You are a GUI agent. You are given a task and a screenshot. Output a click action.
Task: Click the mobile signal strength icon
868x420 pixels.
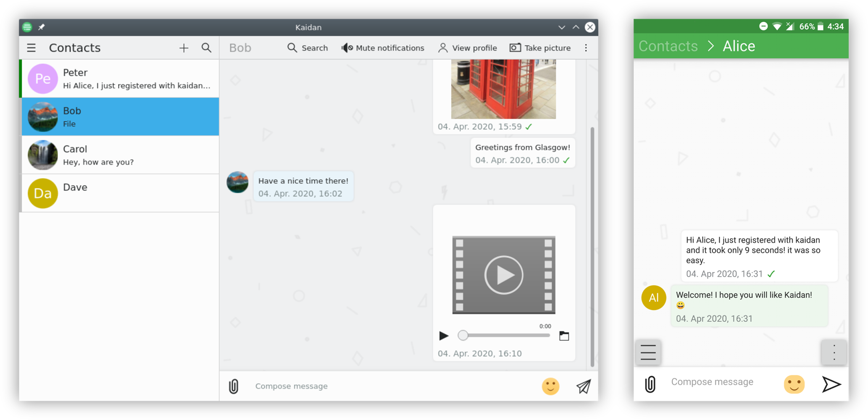790,26
